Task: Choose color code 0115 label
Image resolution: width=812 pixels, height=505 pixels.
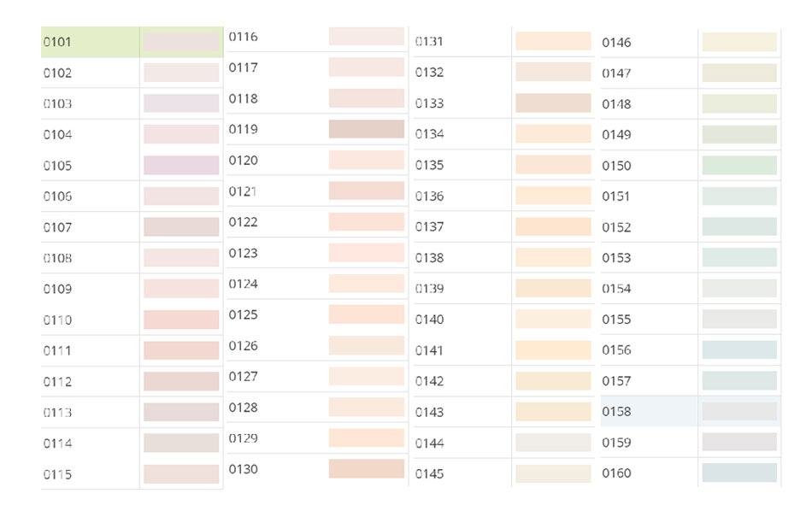Action: click(58, 474)
